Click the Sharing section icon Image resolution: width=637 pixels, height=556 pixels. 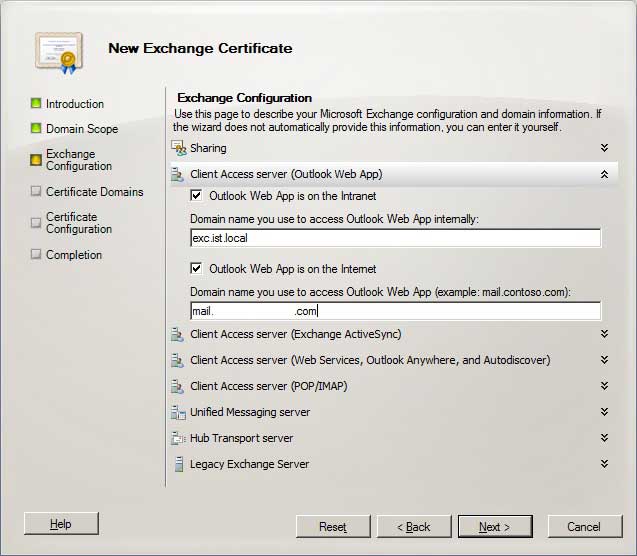178,148
